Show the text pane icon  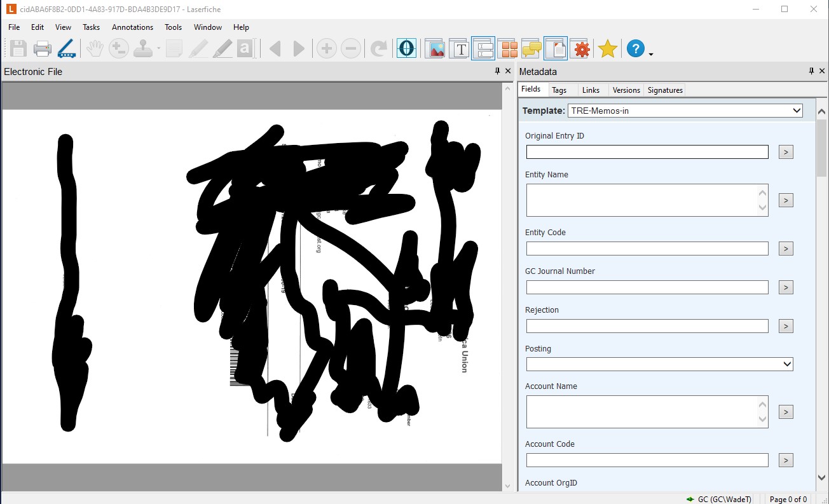(x=459, y=48)
